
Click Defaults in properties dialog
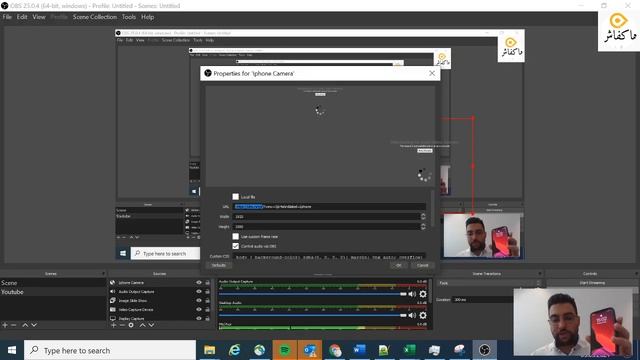(x=218, y=265)
